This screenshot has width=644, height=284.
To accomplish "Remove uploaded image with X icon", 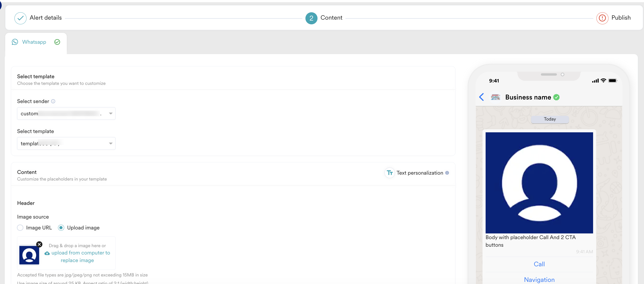I will [x=39, y=244].
